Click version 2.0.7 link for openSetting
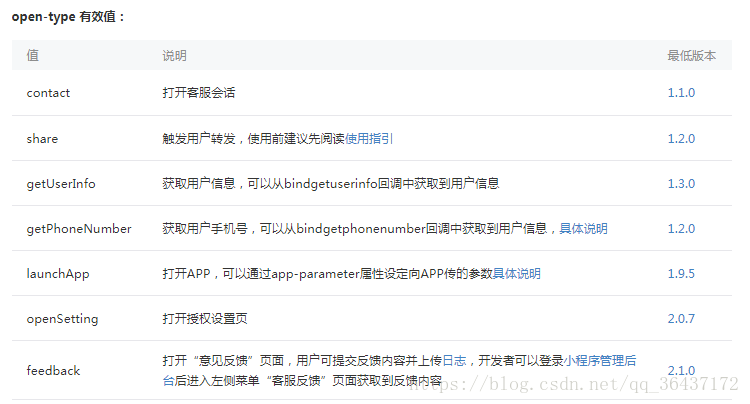The image size is (750, 404). [x=681, y=318]
